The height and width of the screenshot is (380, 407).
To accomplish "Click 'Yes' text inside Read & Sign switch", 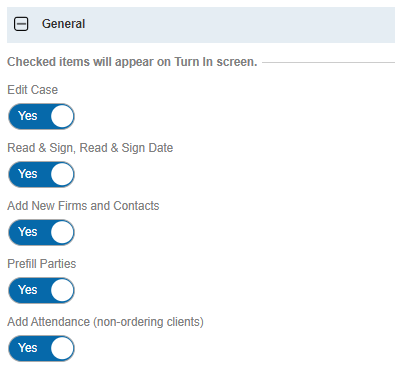I will click(28, 174).
